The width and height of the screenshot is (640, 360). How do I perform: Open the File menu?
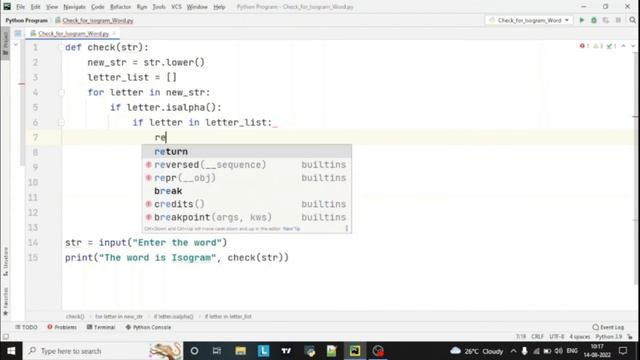[x=20, y=7]
